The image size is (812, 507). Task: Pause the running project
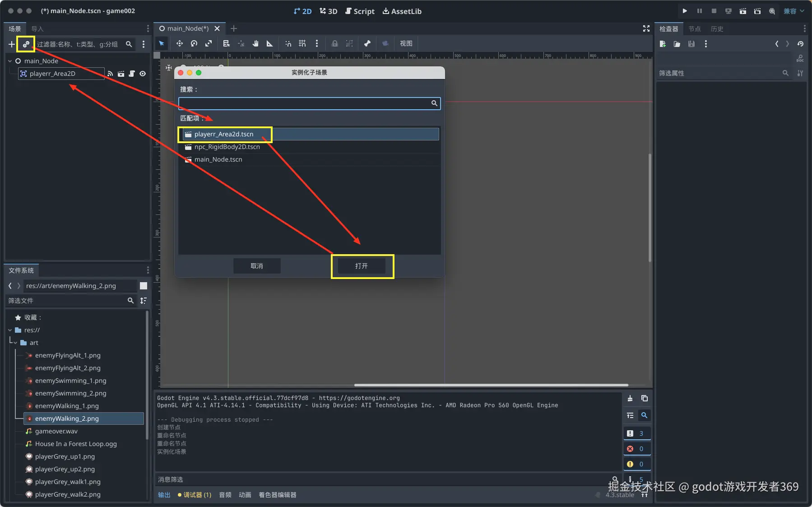[699, 11]
